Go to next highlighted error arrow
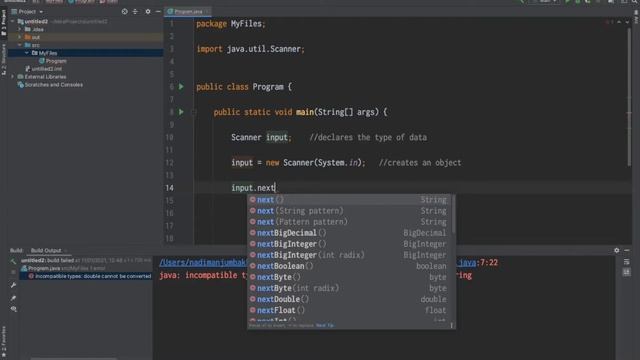The width and height of the screenshot is (640, 360). tap(627, 22)
